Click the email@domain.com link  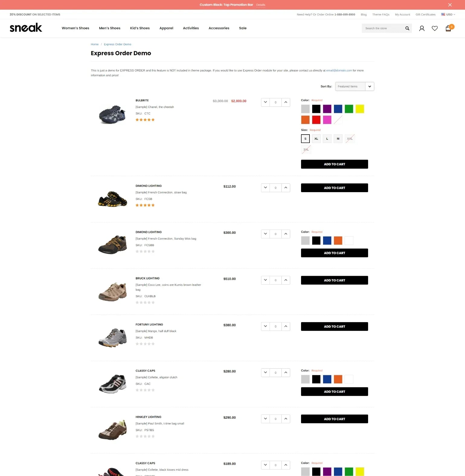pyautogui.click(x=339, y=71)
